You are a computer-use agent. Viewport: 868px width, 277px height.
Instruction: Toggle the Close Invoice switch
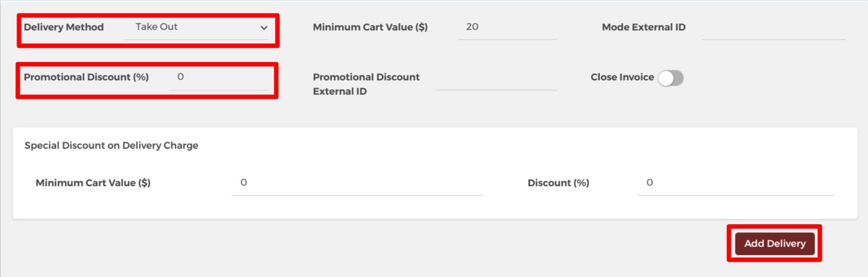click(x=671, y=78)
